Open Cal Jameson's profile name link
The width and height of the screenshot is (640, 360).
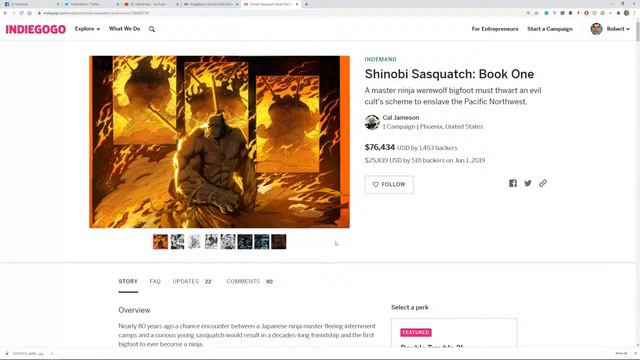pos(400,118)
